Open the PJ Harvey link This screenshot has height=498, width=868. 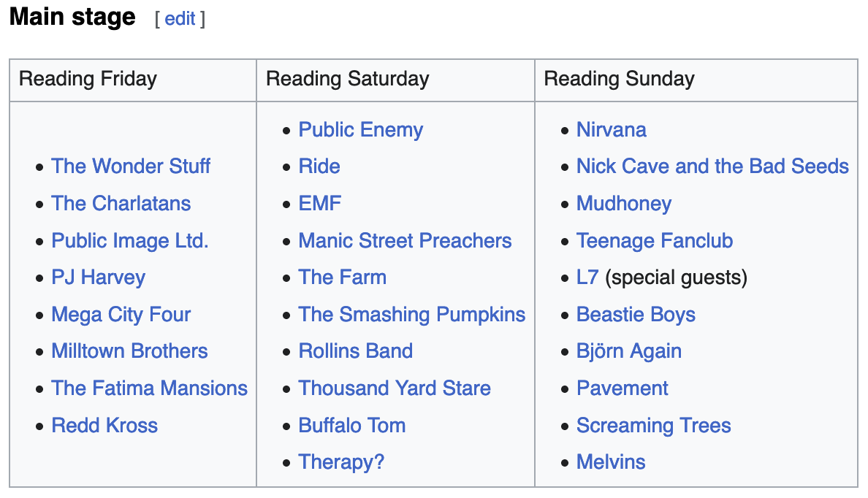click(98, 277)
